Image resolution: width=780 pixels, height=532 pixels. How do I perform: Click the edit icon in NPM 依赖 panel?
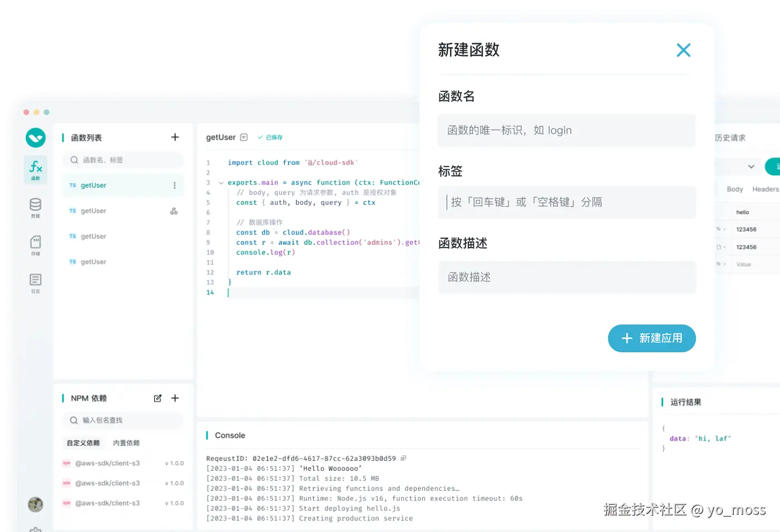157,398
